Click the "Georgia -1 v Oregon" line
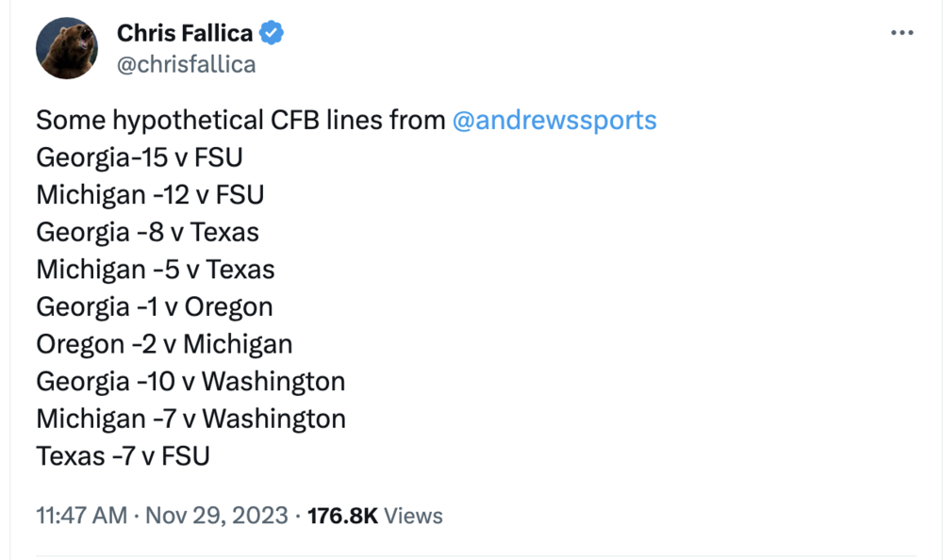 (x=155, y=306)
